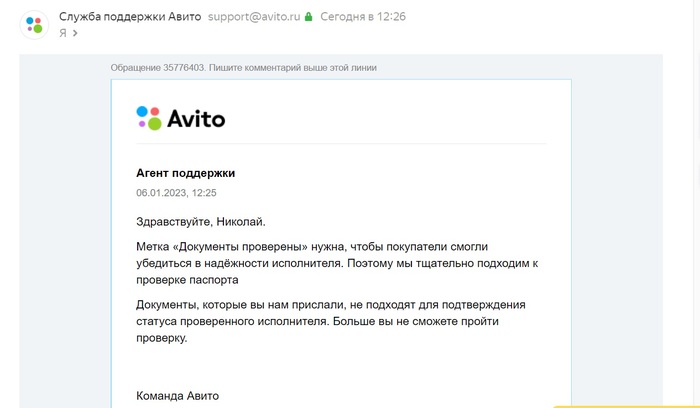Click the support@avito.ru email address
Viewport: 700px width, 408px height.
[x=254, y=17]
